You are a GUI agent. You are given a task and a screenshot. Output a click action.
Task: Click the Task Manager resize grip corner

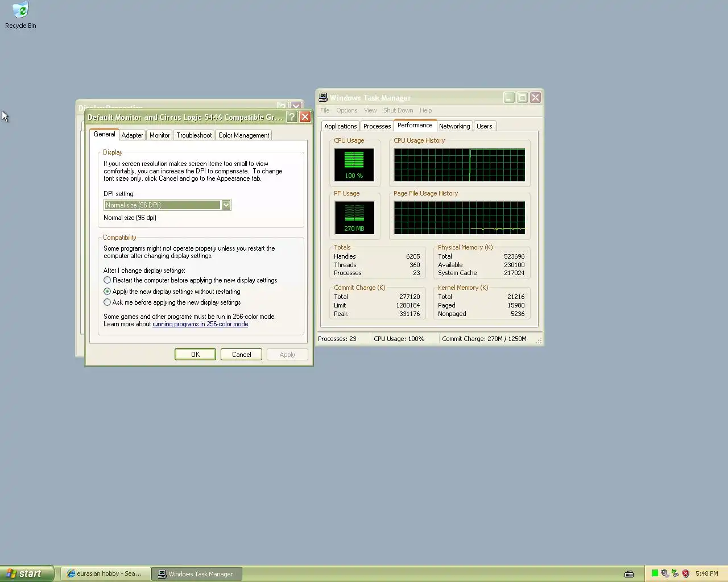point(539,341)
